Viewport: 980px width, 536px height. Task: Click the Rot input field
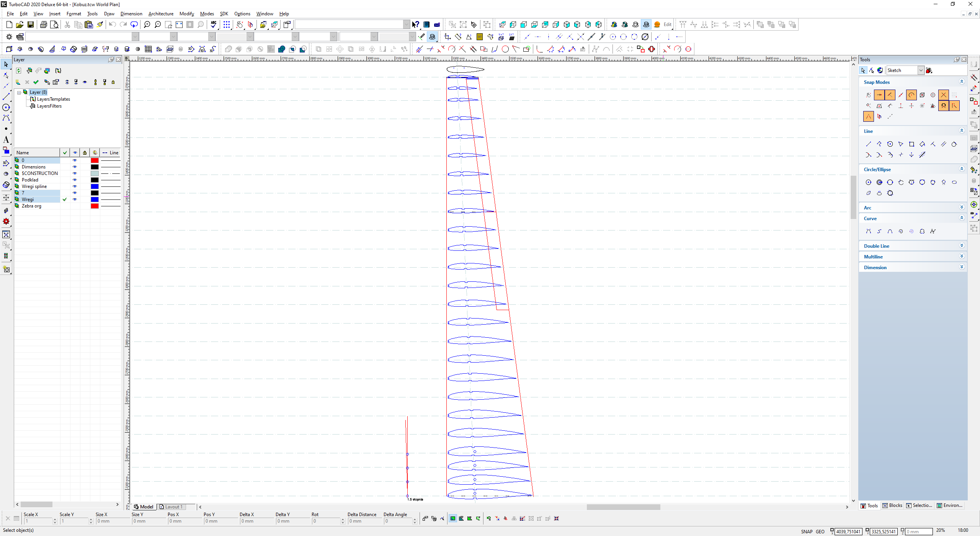326,521
